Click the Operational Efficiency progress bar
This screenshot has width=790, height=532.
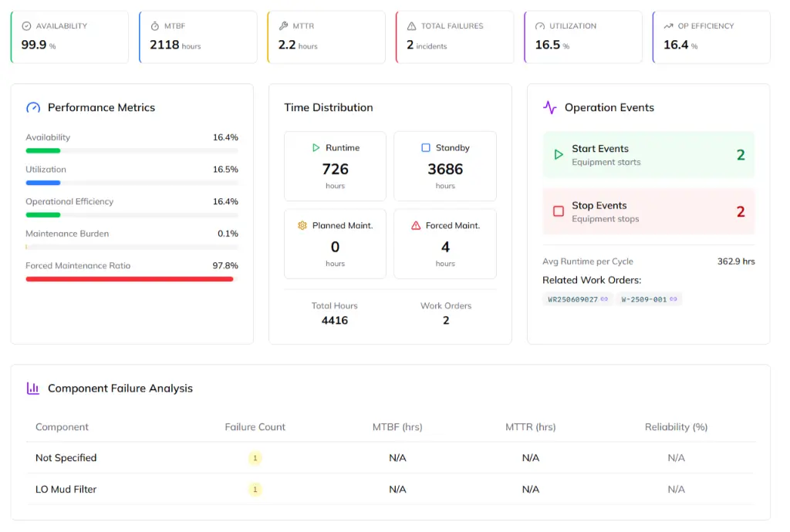tap(132, 215)
